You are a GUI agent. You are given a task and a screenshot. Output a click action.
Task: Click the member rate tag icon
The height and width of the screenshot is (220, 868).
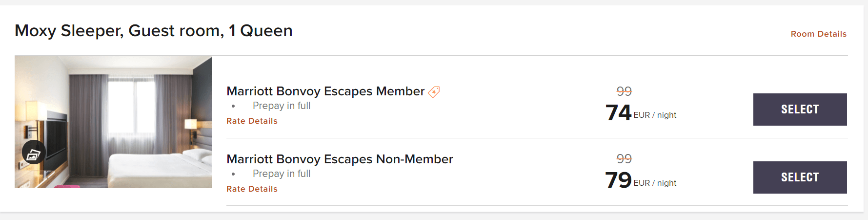(x=434, y=92)
